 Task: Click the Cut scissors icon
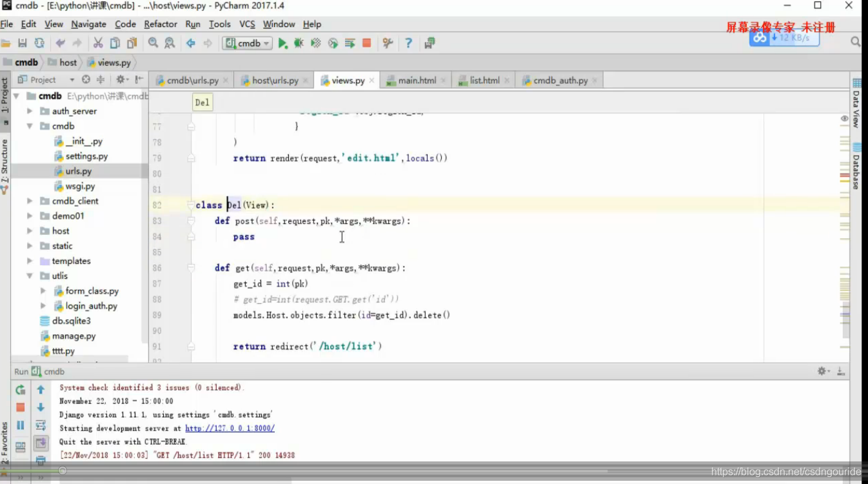[98, 43]
